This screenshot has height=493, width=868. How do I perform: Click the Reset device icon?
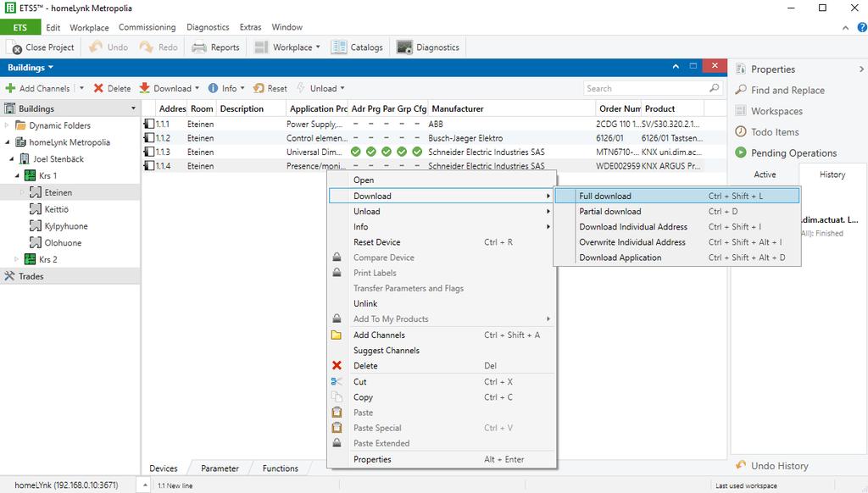click(x=259, y=88)
